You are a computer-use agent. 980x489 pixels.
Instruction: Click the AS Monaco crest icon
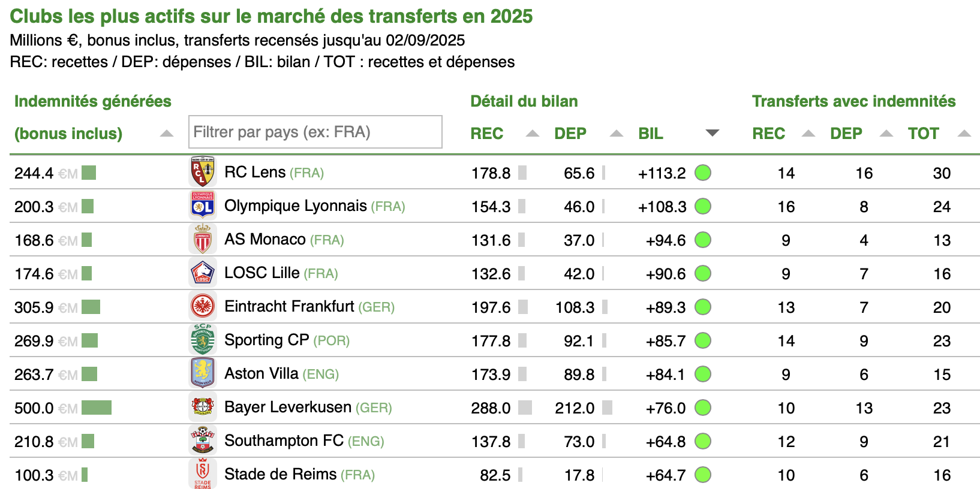203,240
